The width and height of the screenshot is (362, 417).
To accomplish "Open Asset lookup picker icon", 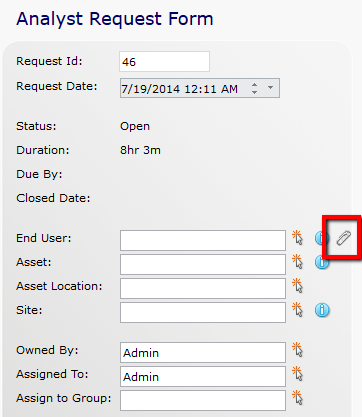I will (x=297, y=262).
